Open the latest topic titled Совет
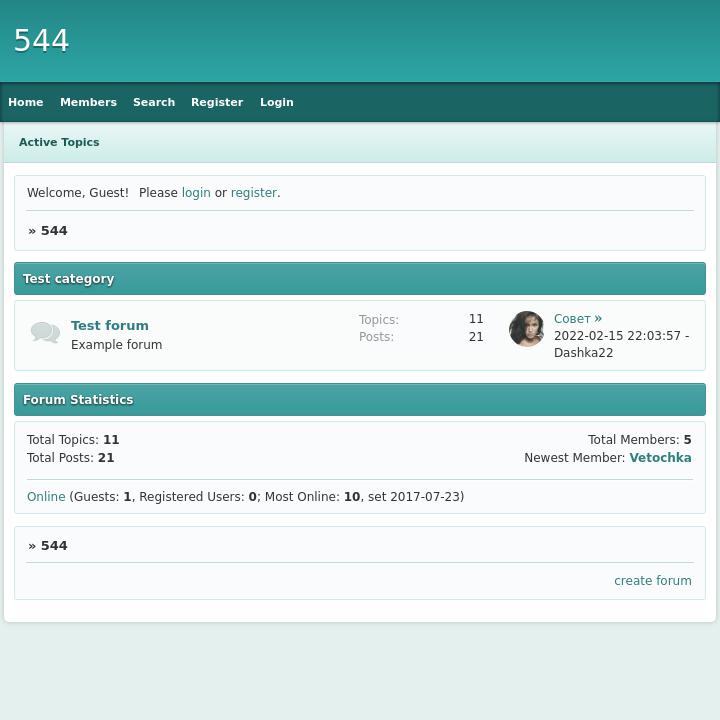 tap(572, 319)
